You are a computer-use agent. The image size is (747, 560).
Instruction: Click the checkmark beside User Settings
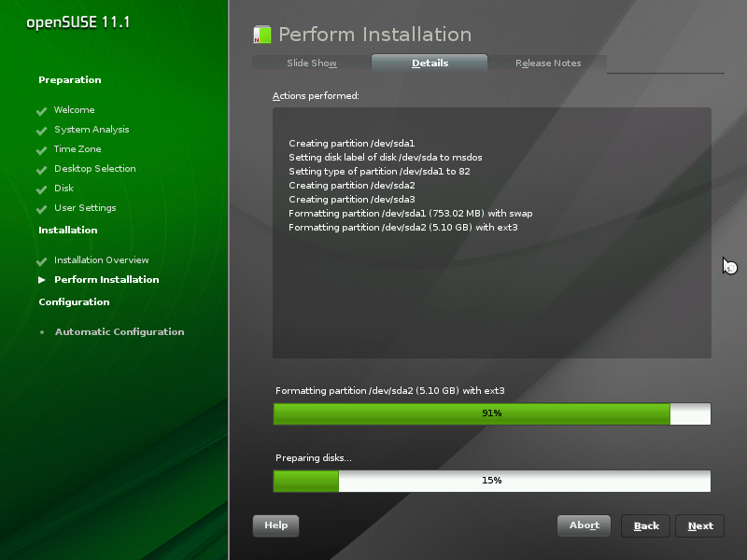[41, 208]
